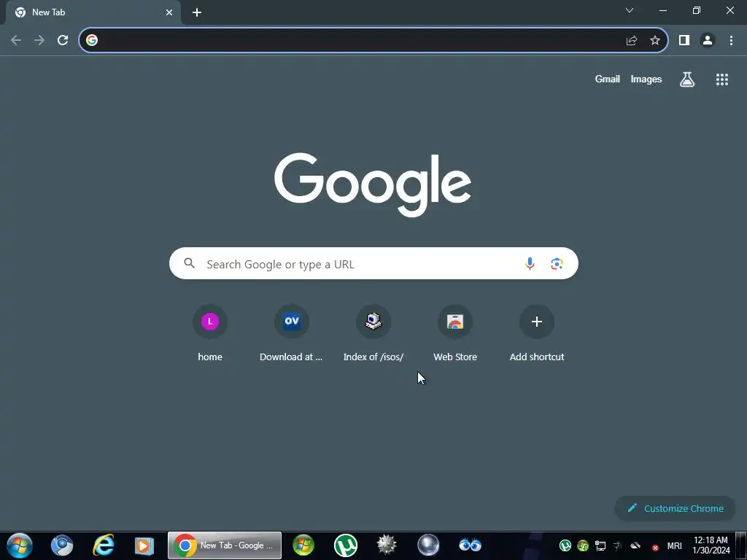Click the Search Google or type a URL box
The height and width of the screenshot is (560, 747).
click(x=373, y=263)
